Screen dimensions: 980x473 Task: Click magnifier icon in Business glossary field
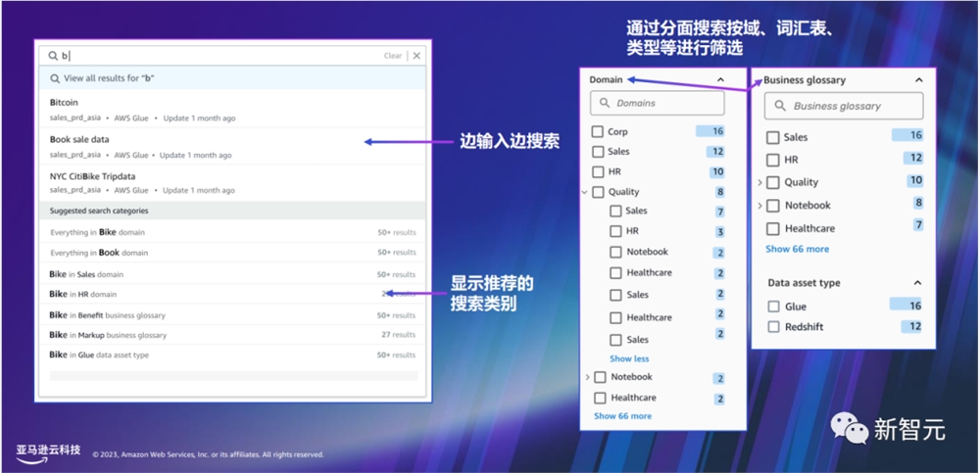[x=780, y=106]
